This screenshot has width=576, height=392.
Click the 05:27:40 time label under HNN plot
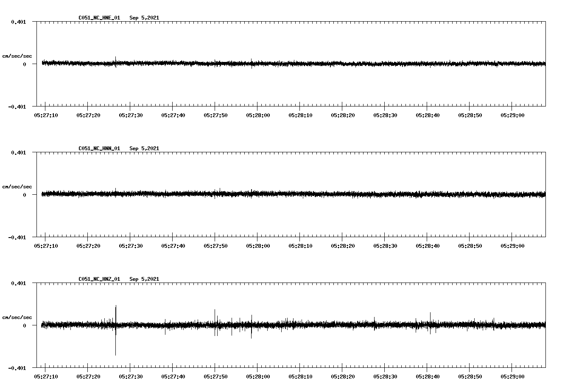point(173,246)
